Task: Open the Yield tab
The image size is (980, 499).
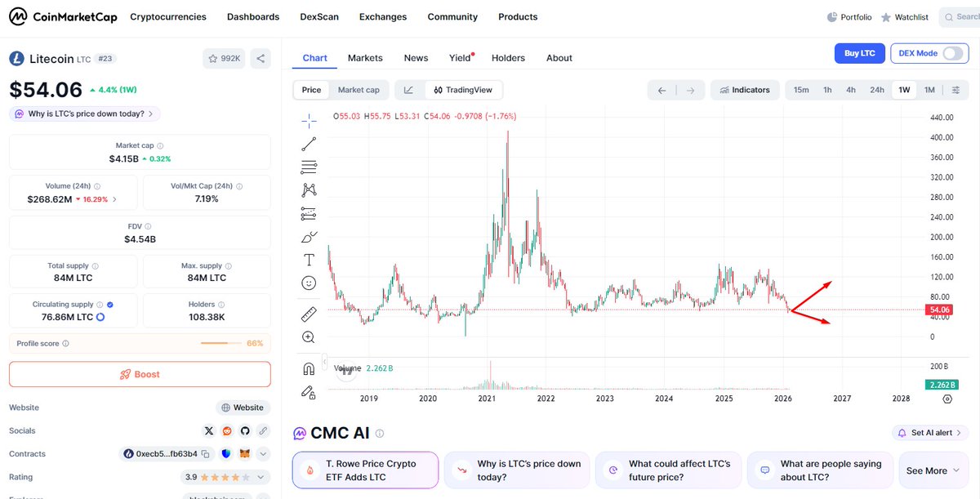Action: tap(461, 58)
